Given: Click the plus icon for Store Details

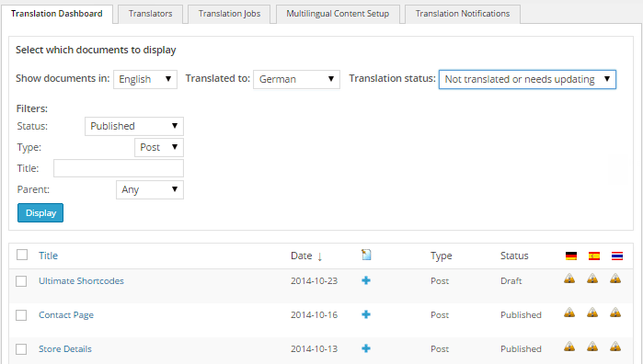Looking at the screenshot, I should coord(366,348).
